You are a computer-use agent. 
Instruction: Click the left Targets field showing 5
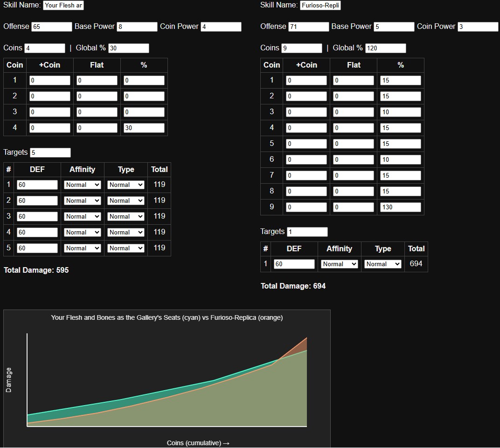tap(50, 152)
